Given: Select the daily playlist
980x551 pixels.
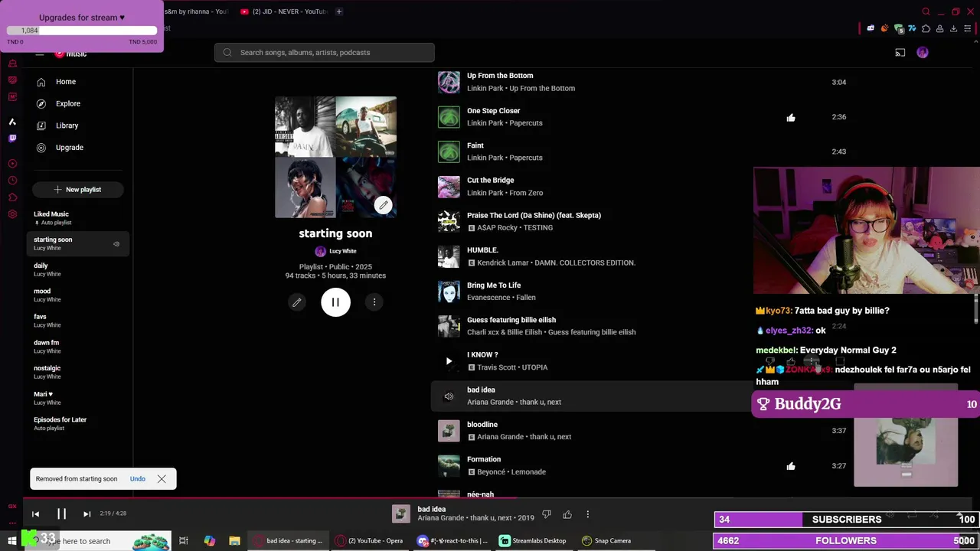Looking at the screenshot, I should [x=77, y=269].
